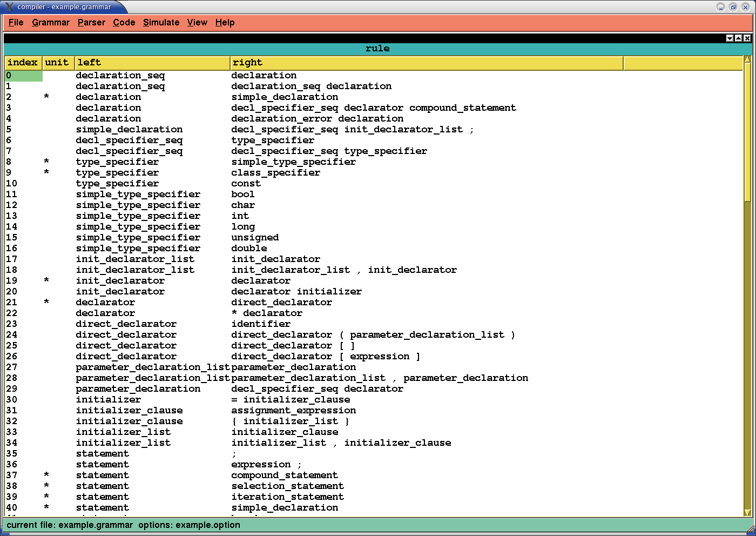Minimize the compiler window

tap(720, 7)
